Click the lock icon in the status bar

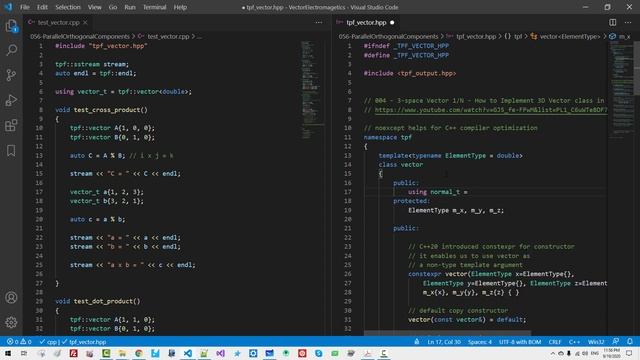pos(416,342)
